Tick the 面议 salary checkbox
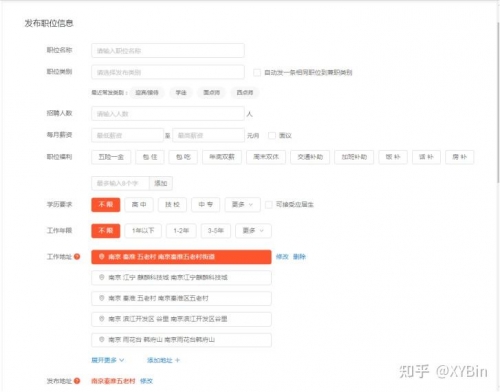500x392 pixels. tap(272, 135)
